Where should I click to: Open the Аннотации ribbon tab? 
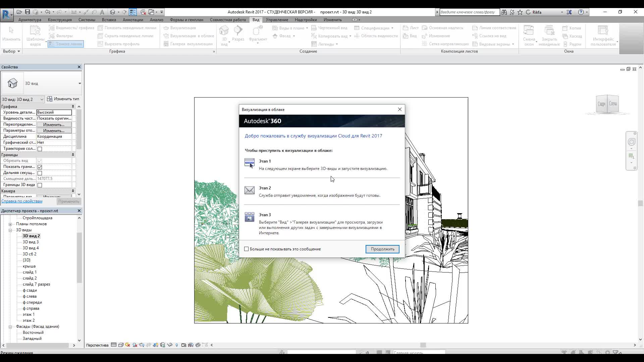pyautogui.click(x=133, y=20)
